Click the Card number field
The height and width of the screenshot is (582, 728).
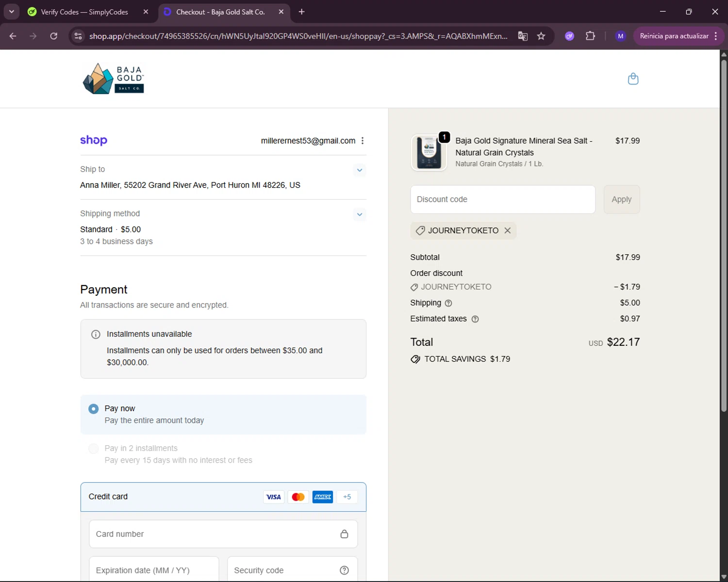tap(223, 534)
